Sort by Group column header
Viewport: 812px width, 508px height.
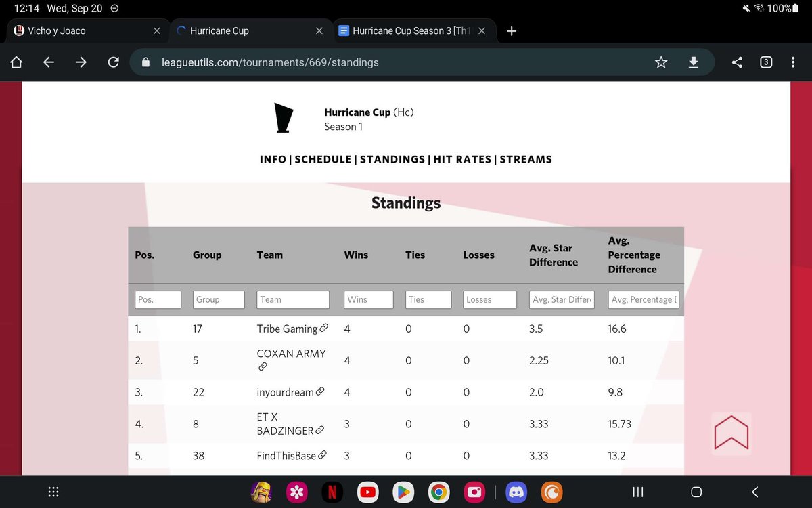point(207,255)
